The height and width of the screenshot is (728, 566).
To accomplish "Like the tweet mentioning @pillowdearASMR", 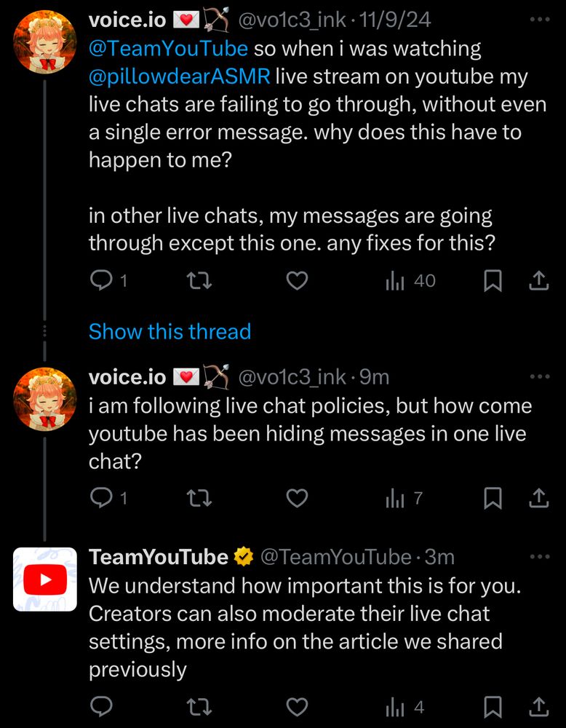I will coord(296,281).
